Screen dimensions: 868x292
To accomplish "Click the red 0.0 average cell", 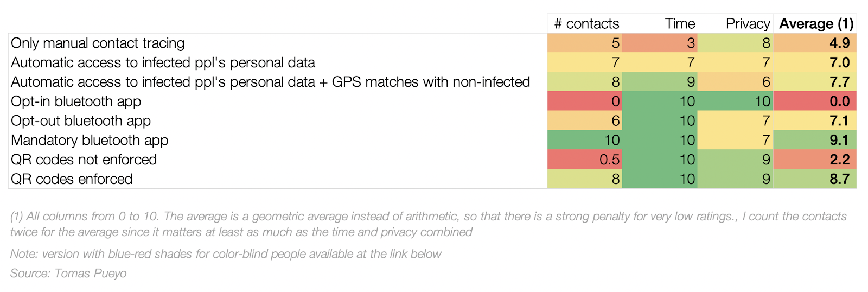I will (814, 101).
